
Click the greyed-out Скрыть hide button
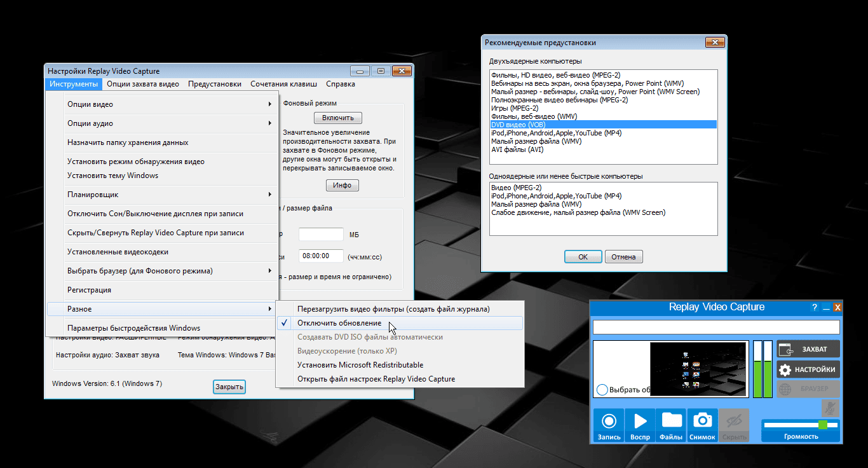734,425
